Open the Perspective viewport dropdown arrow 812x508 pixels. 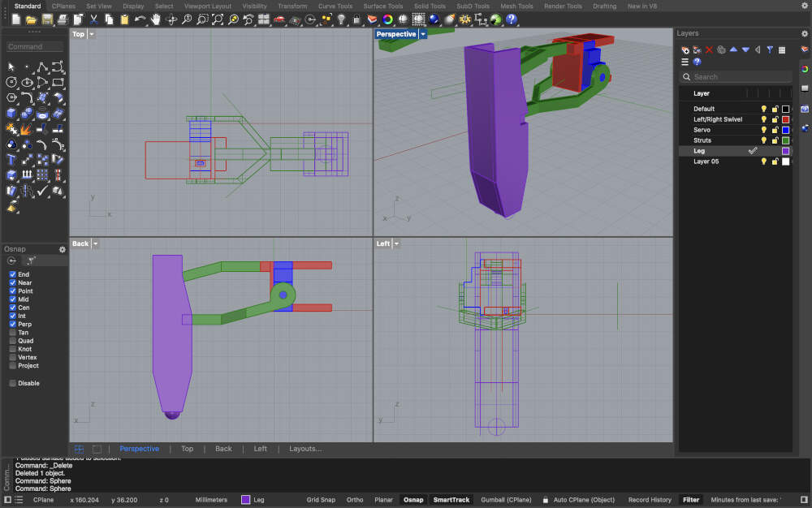point(423,34)
